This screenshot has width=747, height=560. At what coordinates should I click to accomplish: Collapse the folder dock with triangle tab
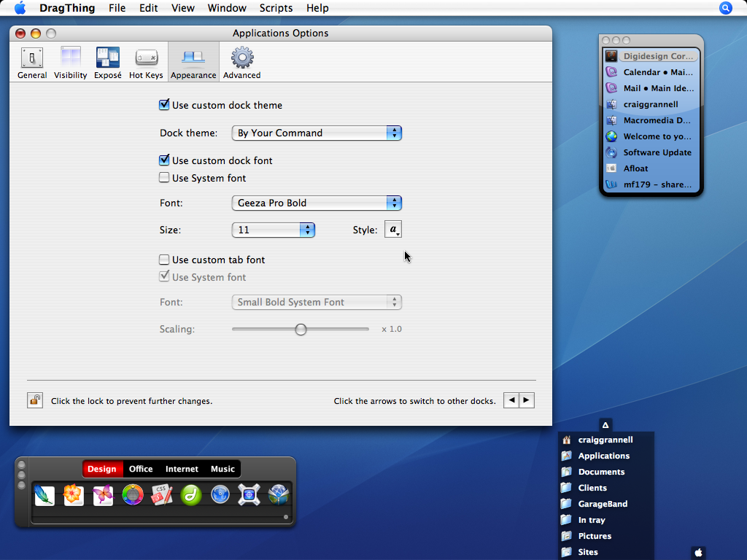pyautogui.click(x=605, y=425)
